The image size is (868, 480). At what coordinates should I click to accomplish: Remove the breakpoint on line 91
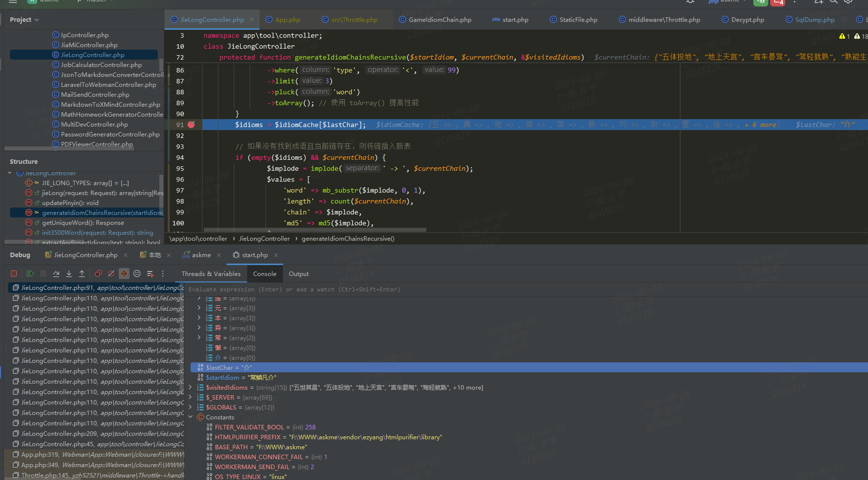pos(191,125)
